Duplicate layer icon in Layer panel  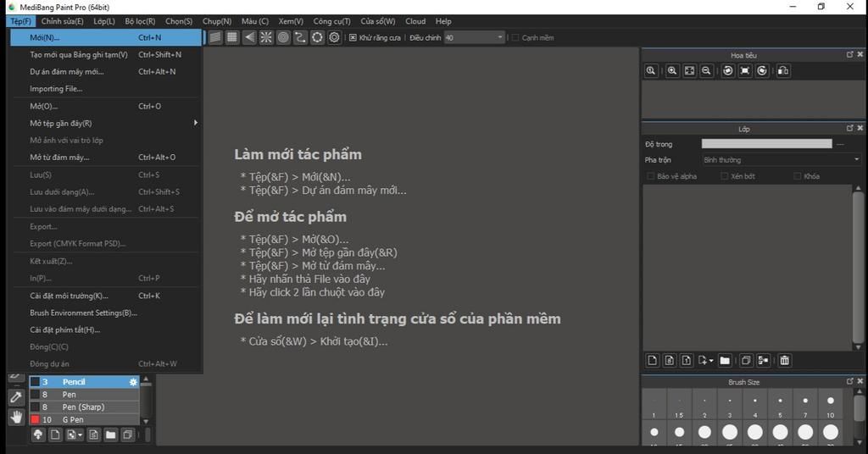[746, 361]
